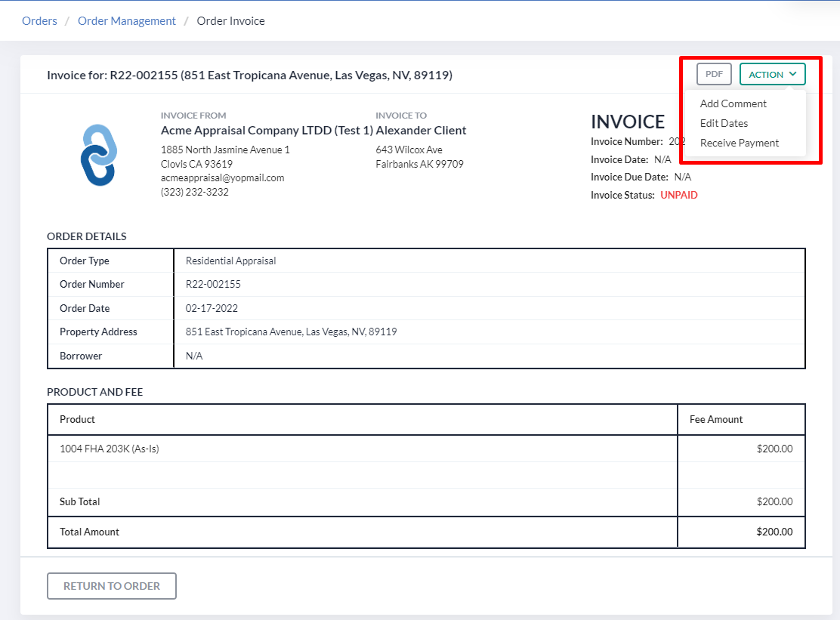Click the chevron on ACTION button
The image size is (840, 620).
click(793, 74)
